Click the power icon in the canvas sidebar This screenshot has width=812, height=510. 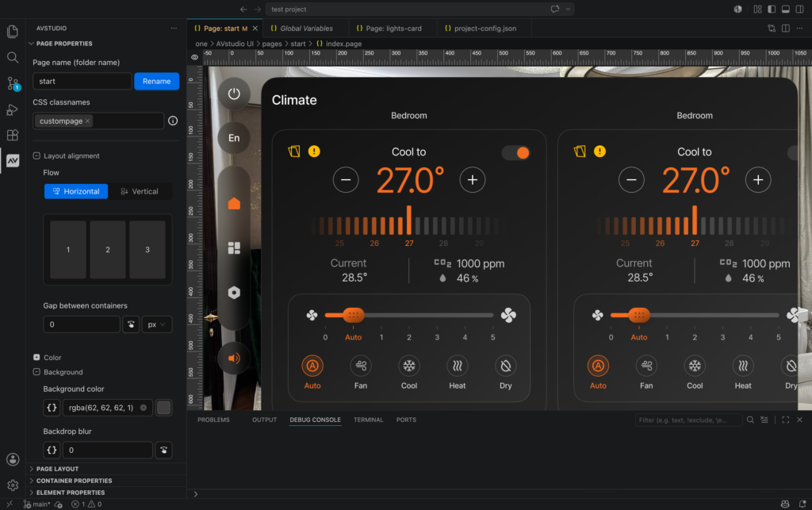click(x=234, y=94)
